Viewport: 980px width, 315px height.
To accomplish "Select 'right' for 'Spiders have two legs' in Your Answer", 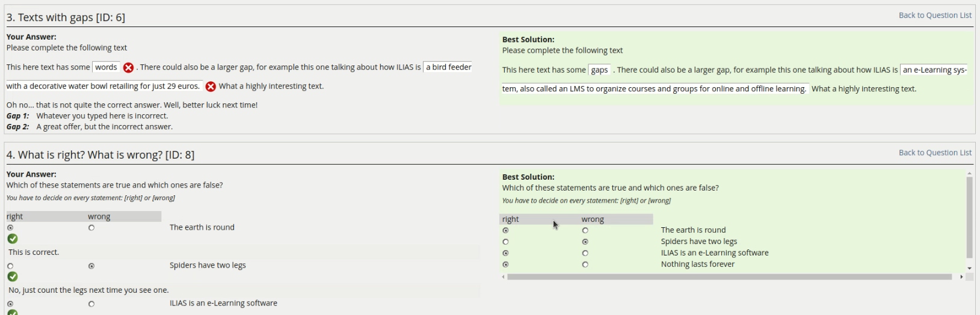I will [10, 266].
